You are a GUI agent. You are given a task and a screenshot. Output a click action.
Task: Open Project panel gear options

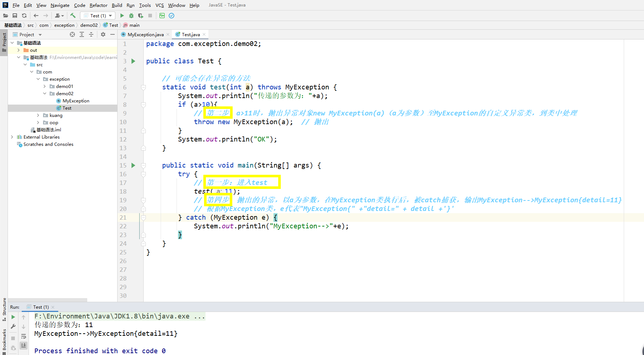tap(103, 34)
